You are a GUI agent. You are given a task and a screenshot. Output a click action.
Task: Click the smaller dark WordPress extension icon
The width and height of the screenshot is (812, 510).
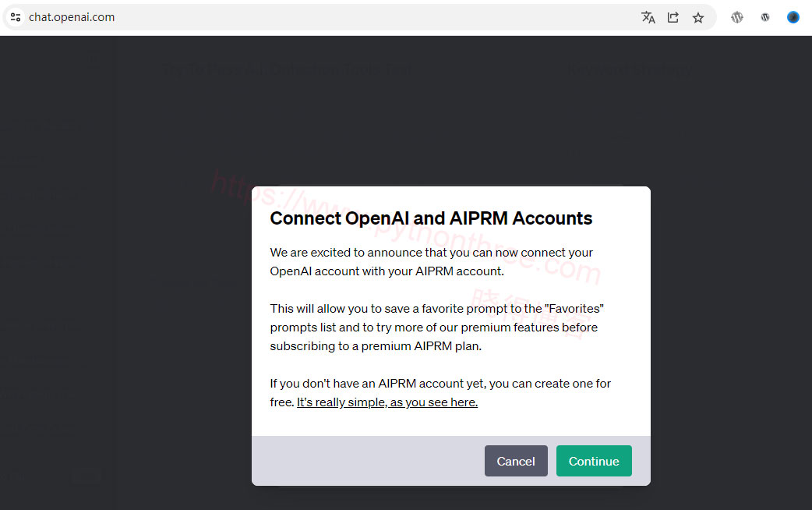click(765, 17)
